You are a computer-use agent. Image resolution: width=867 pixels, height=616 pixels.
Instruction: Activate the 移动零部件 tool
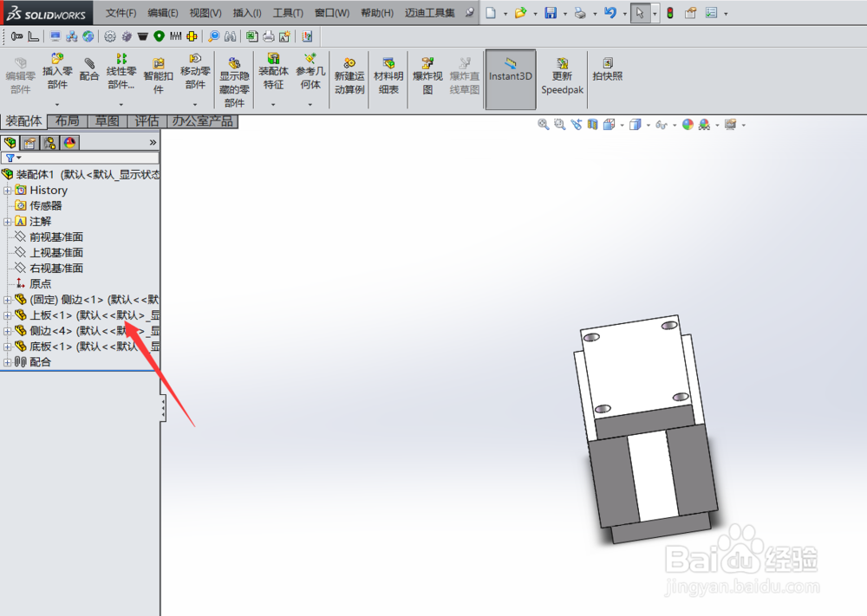coord(196,74)
